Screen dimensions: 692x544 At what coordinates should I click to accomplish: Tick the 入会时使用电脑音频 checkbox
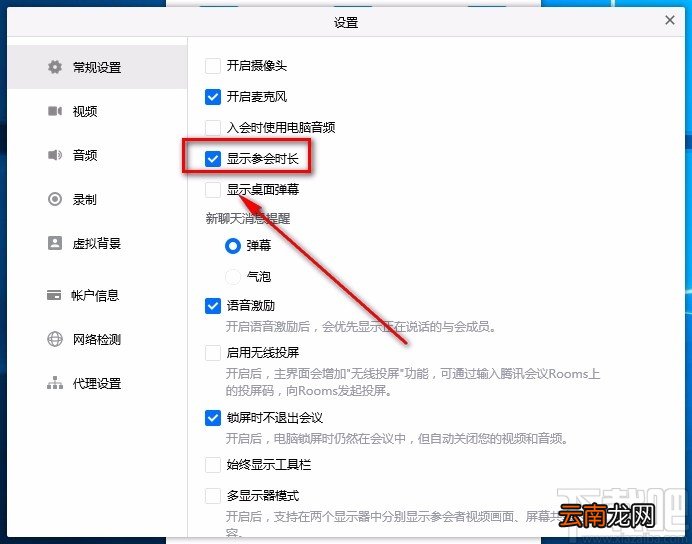213,128
